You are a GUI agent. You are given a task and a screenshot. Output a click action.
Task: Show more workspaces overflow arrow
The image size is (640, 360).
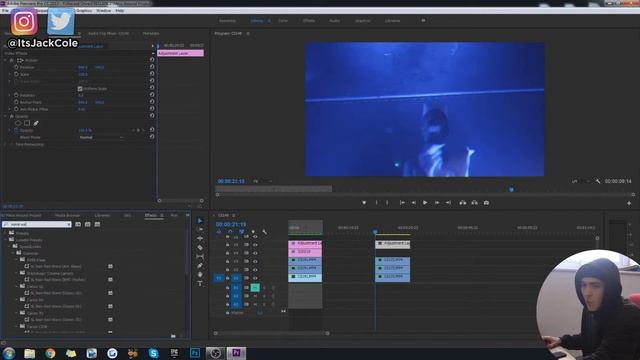click(423, 20)
